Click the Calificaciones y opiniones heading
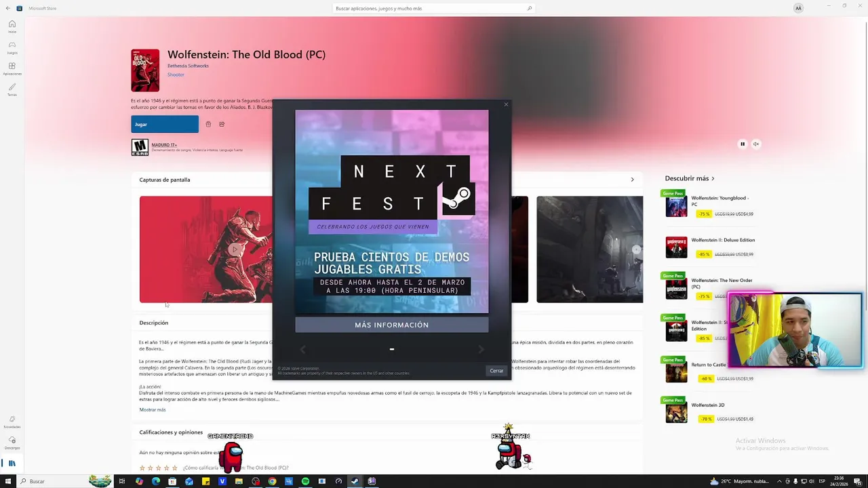 coord(171,432)
